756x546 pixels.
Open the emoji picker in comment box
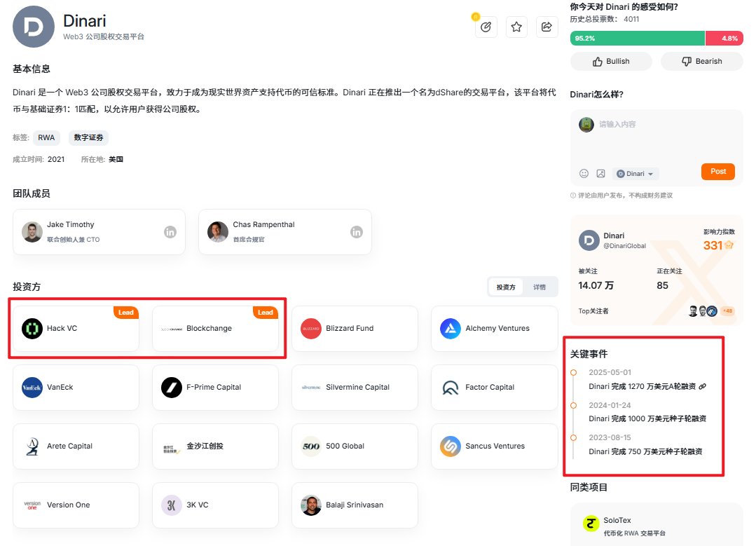point(584,174)
